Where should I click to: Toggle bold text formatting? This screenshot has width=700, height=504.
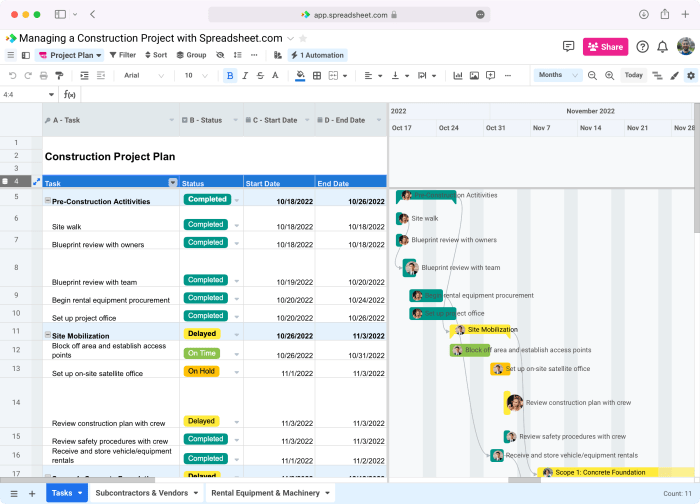tap(230, 75)
